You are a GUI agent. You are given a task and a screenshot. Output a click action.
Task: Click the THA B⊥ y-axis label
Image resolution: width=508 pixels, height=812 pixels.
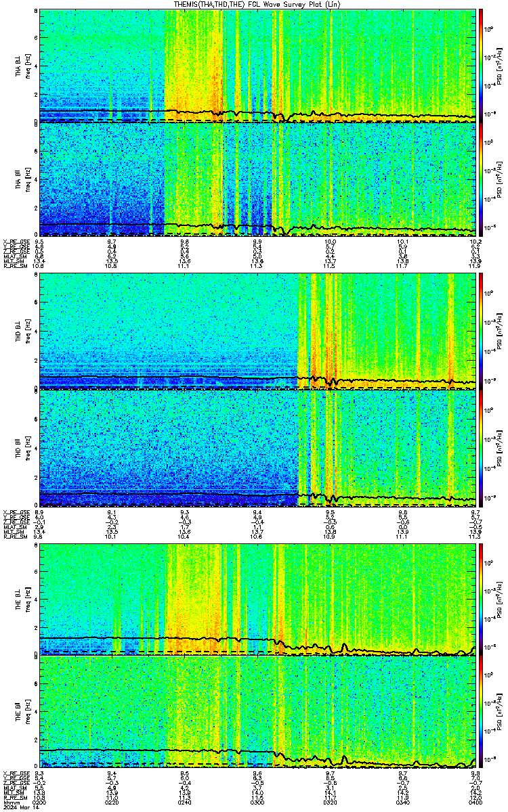(x=18, y=66)
